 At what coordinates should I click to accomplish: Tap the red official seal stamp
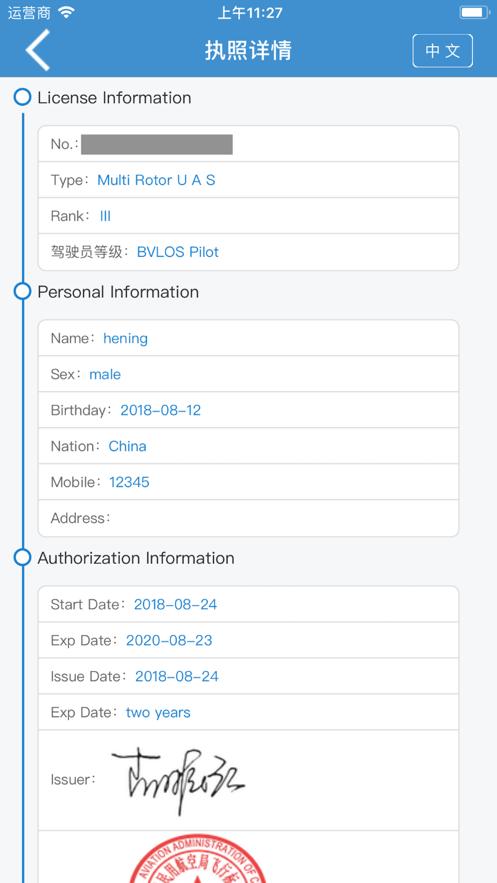pos(198,858)
